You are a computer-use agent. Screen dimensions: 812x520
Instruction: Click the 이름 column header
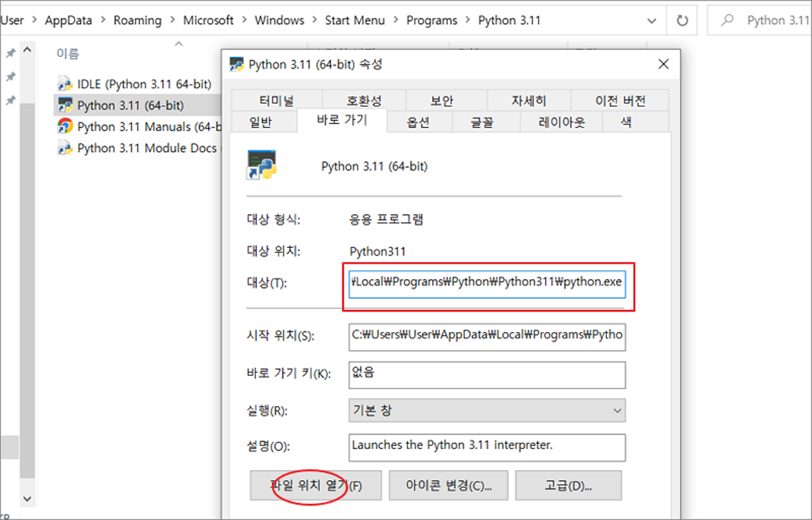coord(68,54)
